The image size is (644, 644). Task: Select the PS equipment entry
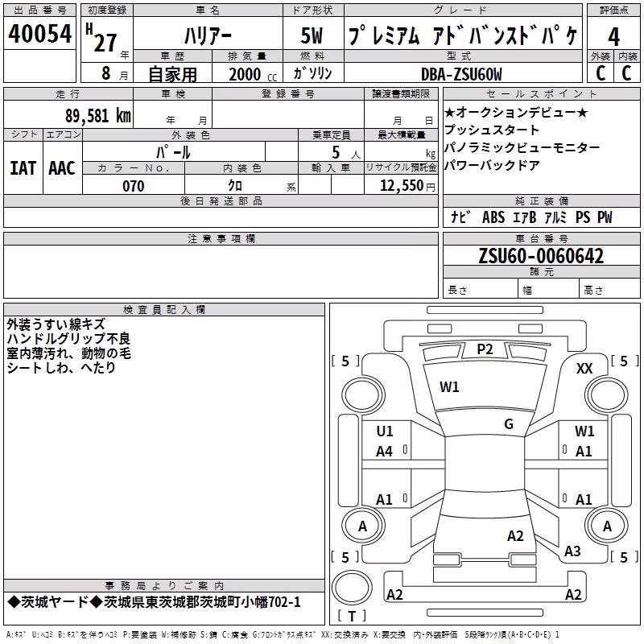(x=583, y=217)
